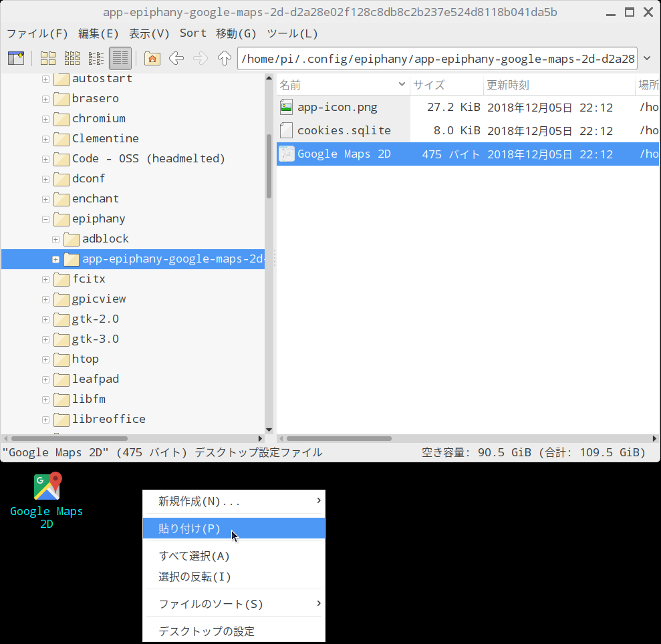The width and height of the screenshot is (661, 644).
Task: Click the app-icon.png file name
Action: (x=338, y=107)
